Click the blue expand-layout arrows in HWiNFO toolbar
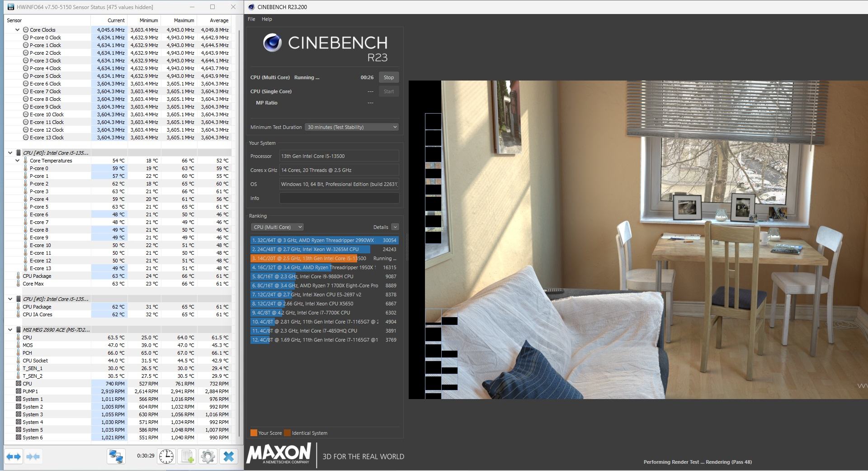The height and width of the screenshot is (471, 868). [x=14, y=457]
